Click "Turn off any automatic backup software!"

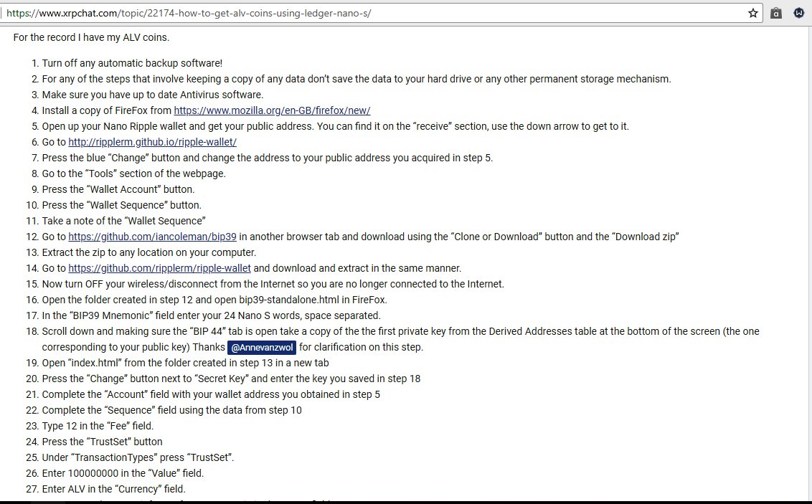click(x=132, y=63)
